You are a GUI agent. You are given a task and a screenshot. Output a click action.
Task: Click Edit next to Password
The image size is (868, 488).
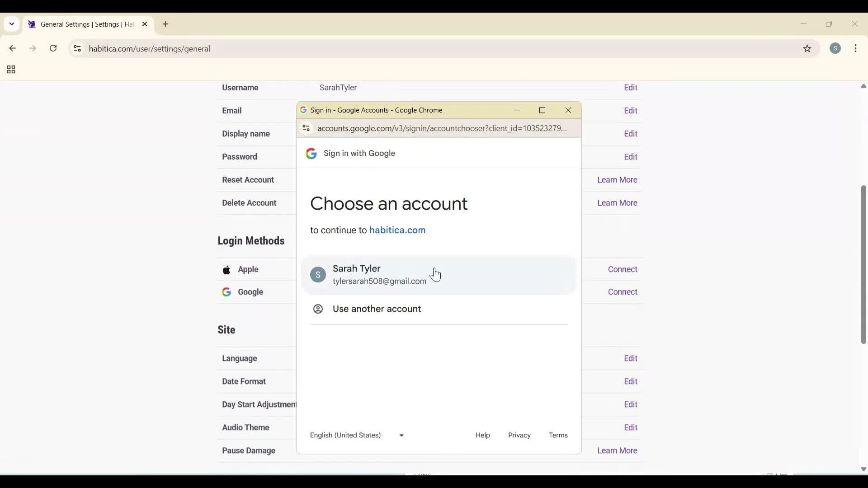pyautogui.click(x=631, y=156)
